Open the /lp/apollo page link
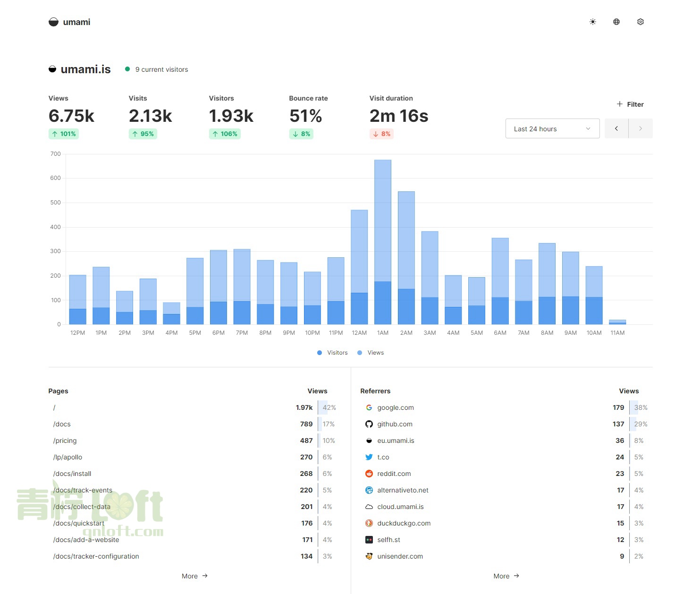This screenshot has height=594, width=700. tap(67, 457)
